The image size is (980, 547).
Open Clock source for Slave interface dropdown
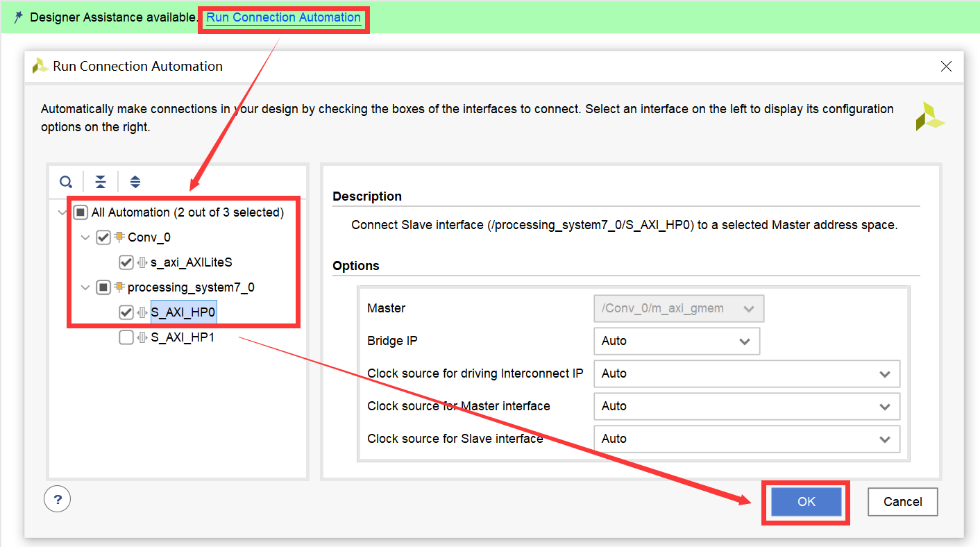747,439
